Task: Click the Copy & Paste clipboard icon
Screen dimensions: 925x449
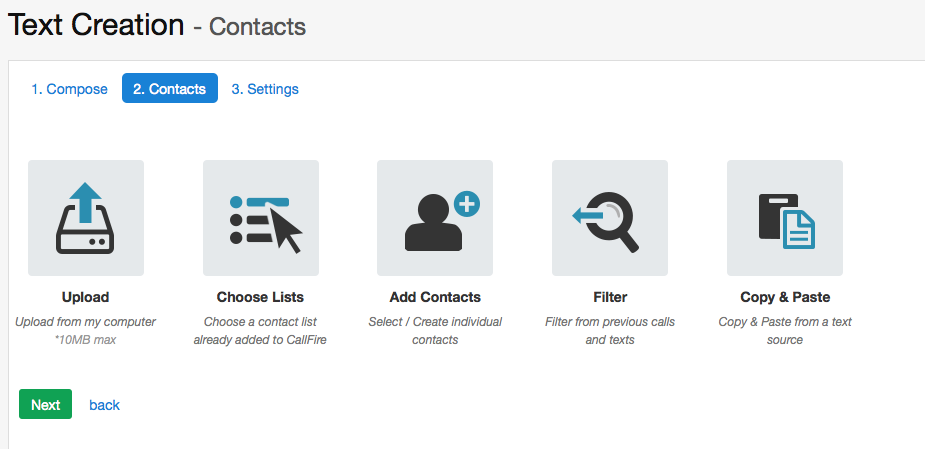Action: (785, 218)
